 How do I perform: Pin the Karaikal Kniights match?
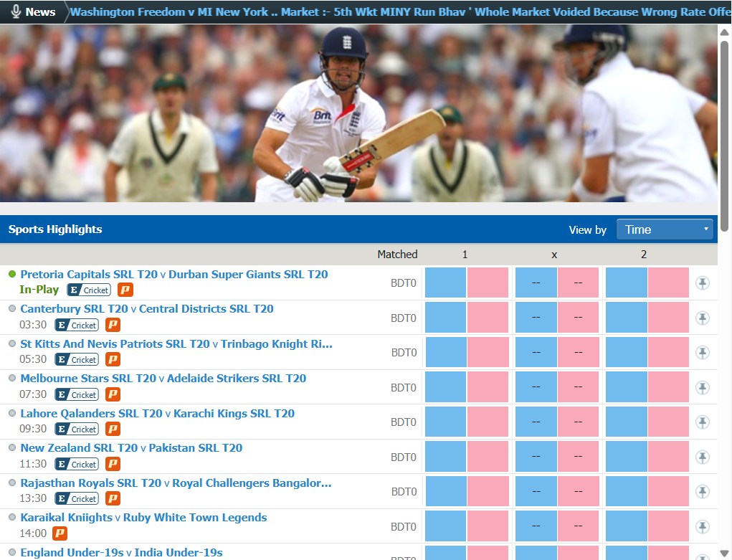tap(703, 527)
